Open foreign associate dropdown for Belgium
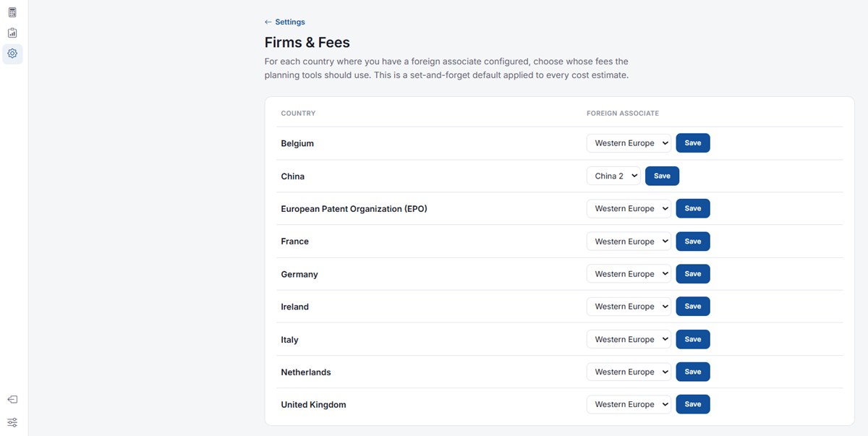 coord(629,143)
